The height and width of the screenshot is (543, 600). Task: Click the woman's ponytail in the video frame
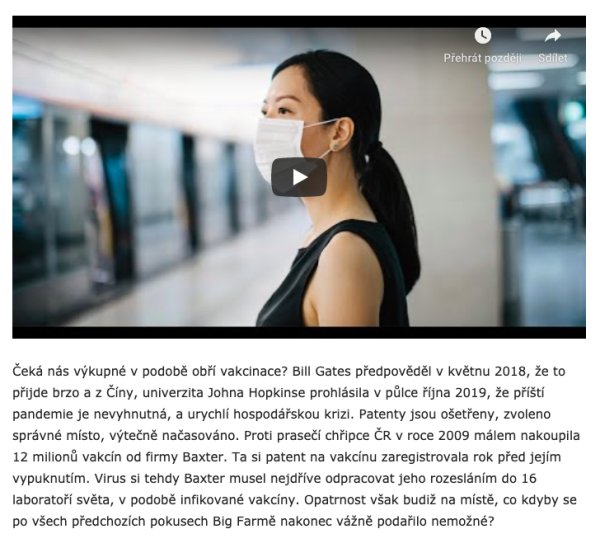click(x=390, y=207)
